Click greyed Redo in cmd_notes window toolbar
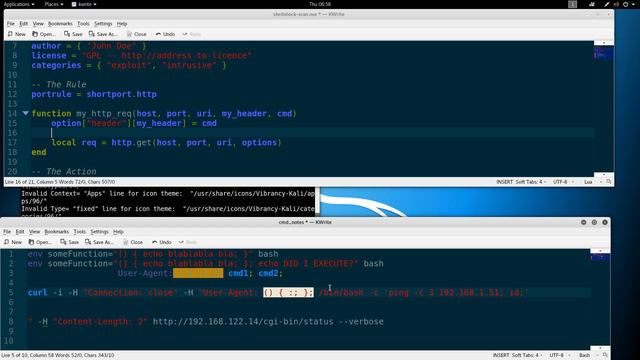 point(188,242)
